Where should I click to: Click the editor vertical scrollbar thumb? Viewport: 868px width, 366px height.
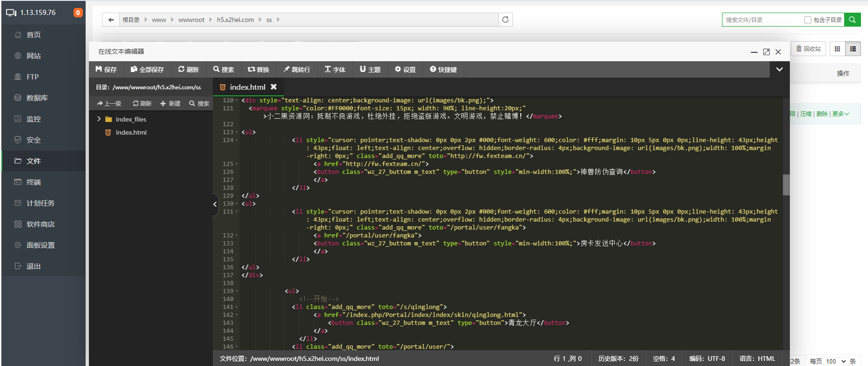tap(786, 185)
